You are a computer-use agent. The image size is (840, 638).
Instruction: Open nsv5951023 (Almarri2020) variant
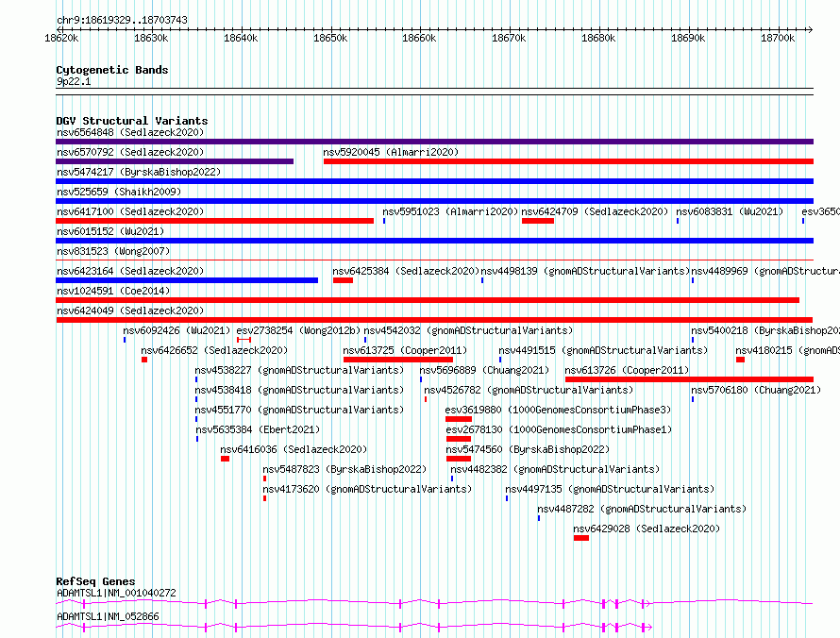click(450, 211)
